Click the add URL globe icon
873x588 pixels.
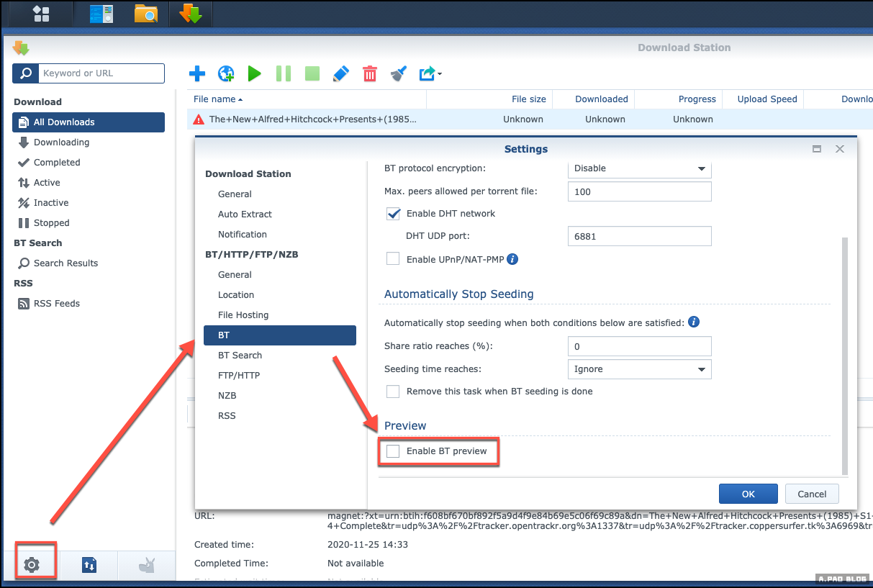click(226, 73)
